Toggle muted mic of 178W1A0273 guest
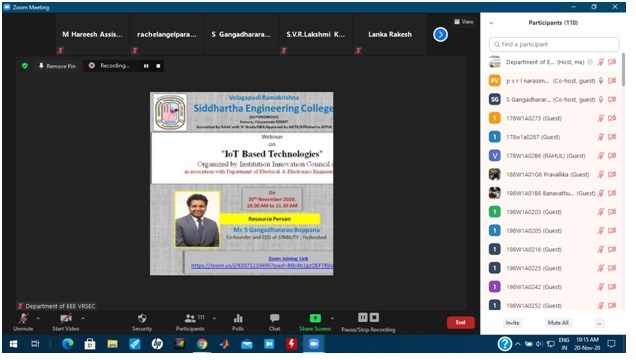The image size is (636, 360). click(601, 118)
